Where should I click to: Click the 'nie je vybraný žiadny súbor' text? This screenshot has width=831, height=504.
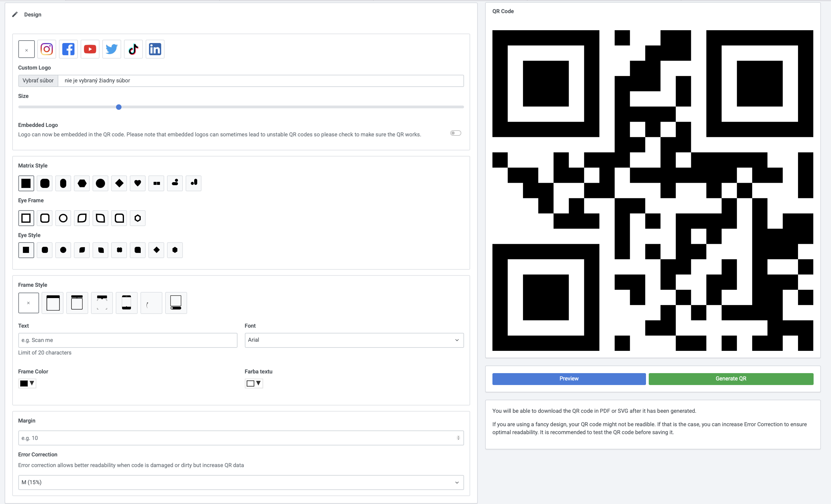click(97, 81)
